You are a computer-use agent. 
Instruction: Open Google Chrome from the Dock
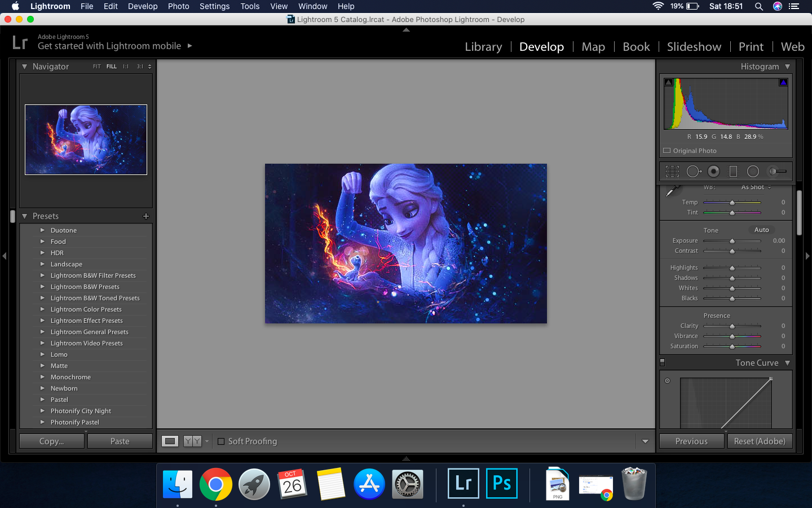pos(216,484)
